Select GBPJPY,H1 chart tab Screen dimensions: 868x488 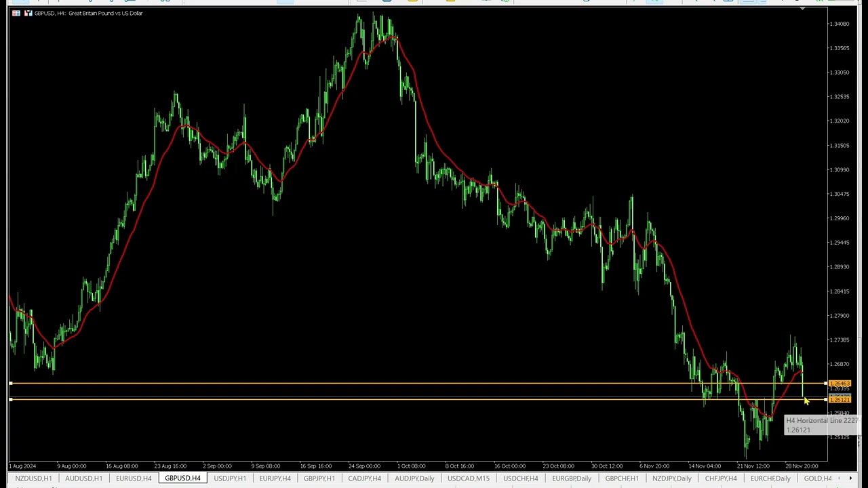point(319,479)
